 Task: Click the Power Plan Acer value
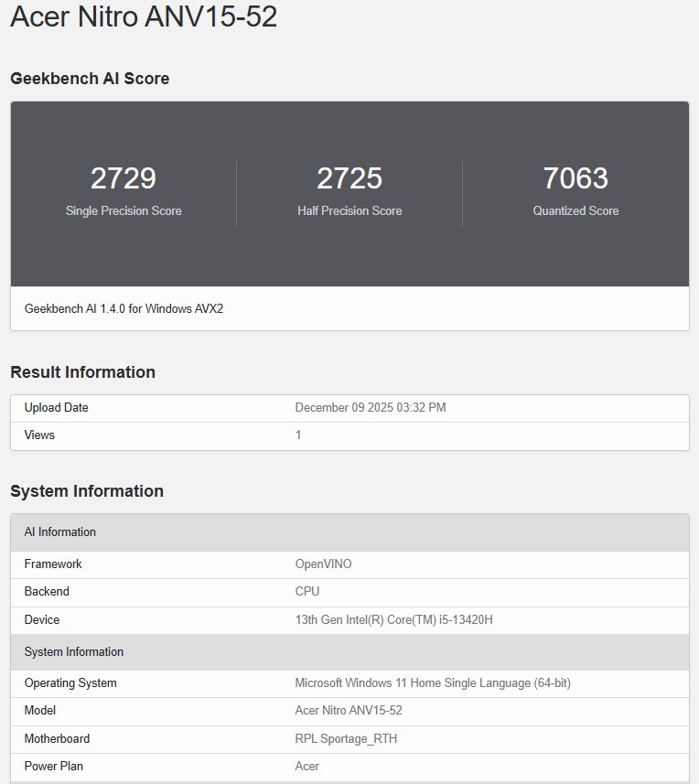pos(307,767)
